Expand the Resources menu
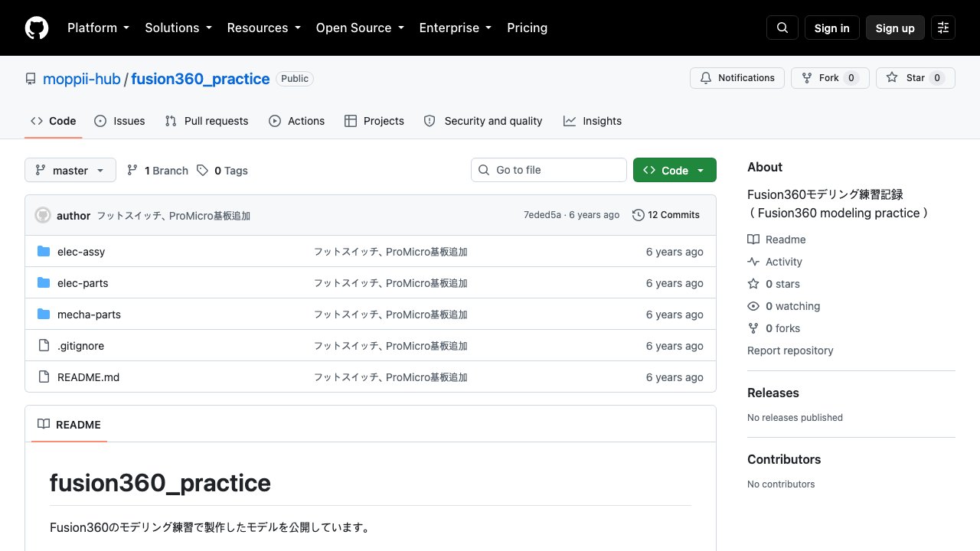 [x=264, y=28]
